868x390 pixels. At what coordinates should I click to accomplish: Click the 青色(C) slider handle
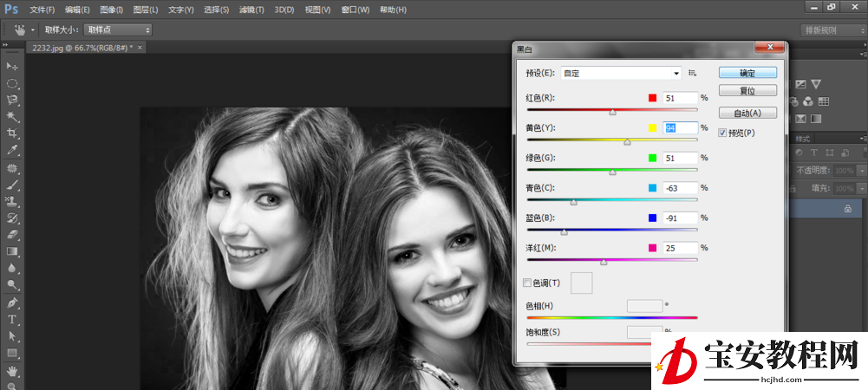[x=573, y=202]
